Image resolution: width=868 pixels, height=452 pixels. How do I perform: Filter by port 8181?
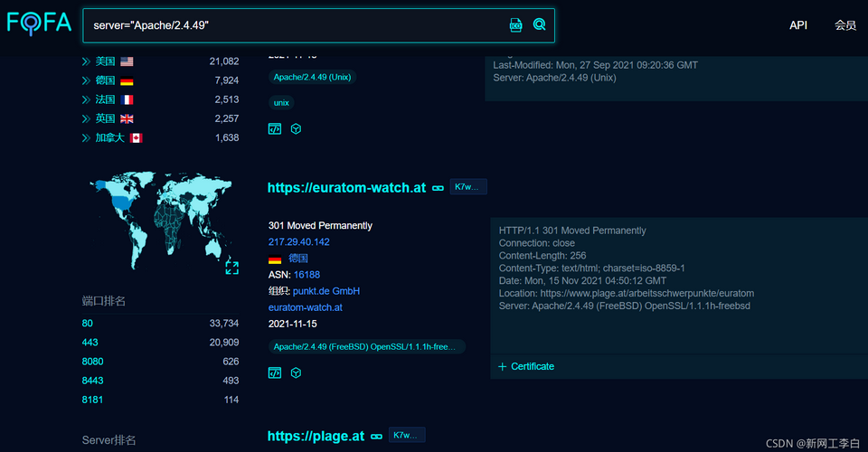tap(92, 400)
